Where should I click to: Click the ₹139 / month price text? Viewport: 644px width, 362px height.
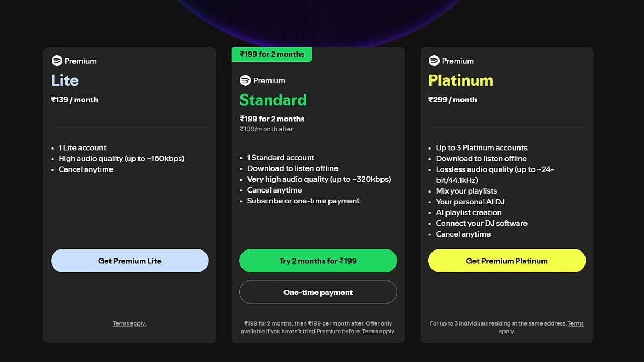tap(75, 100)
